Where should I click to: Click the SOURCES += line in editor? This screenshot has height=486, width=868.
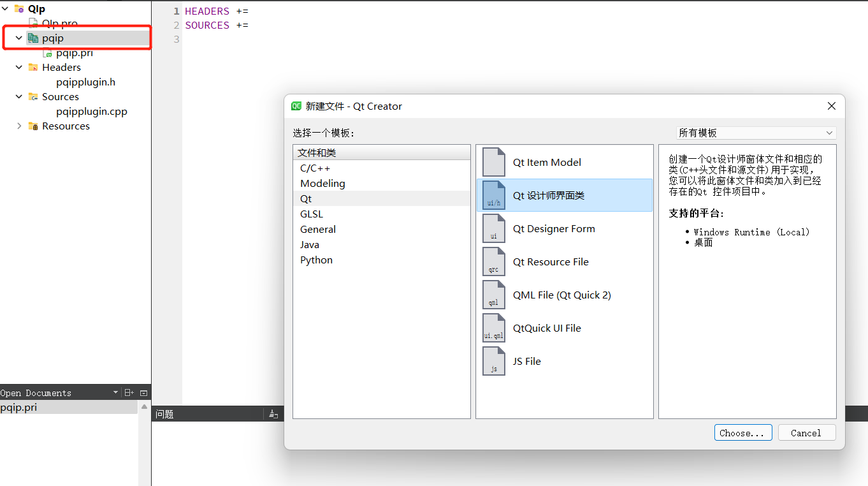pyautogui.click(x=217, y=26)
